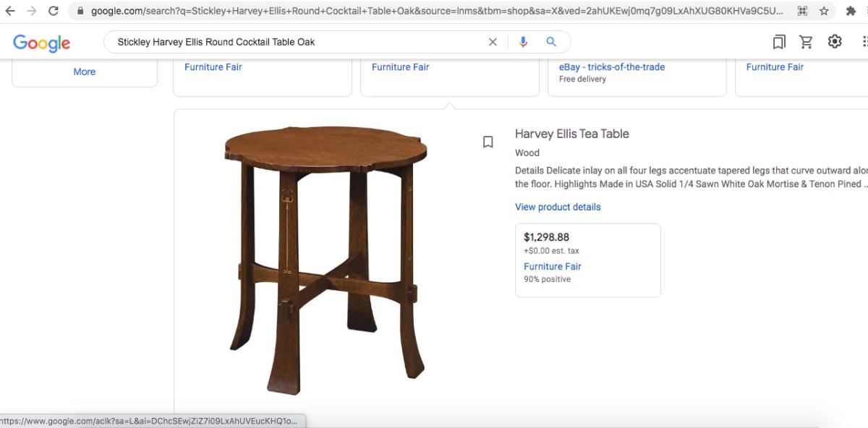
Task: Open eBay tricks-of-the-trade listing link
Action: click(612, 67)
